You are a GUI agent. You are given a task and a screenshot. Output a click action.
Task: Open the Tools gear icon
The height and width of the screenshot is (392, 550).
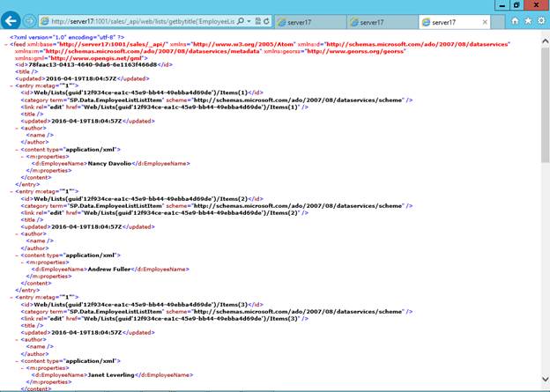(x=541, y=21)
